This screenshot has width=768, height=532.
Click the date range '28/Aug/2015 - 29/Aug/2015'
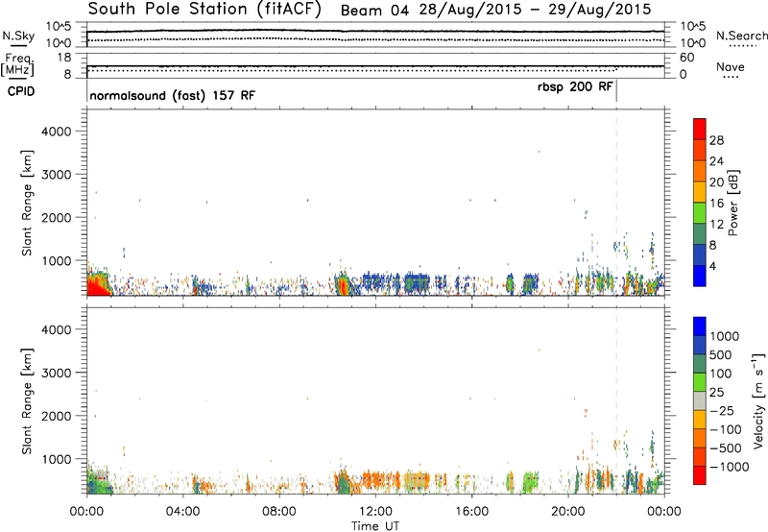click(535, 10)
